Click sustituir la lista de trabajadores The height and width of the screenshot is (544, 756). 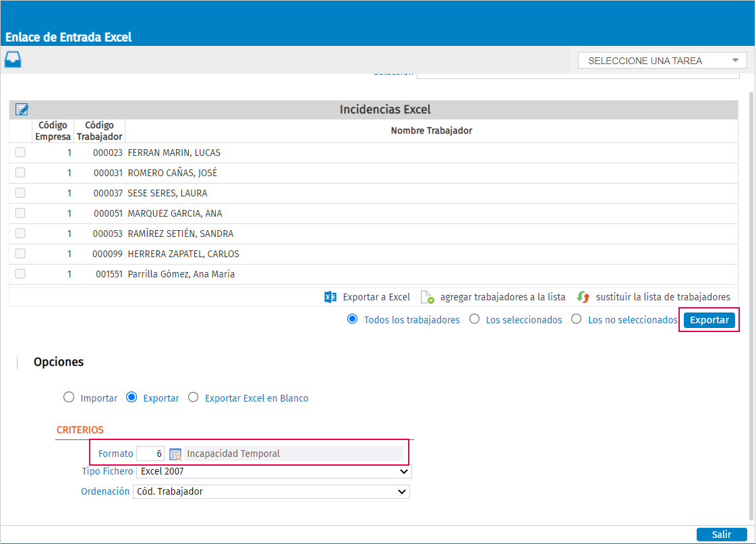pos(663,298)
